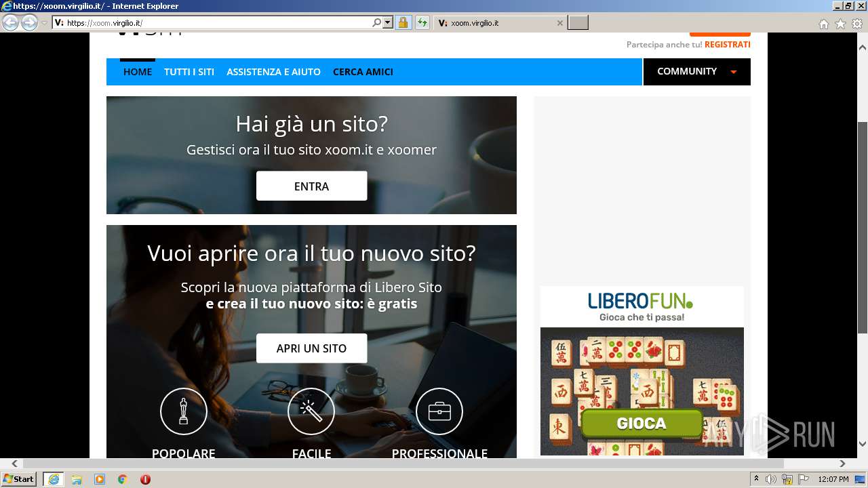Click the green GIOCA button in ad
This screenshot has height=488, width=868.
tap(642, 424)
